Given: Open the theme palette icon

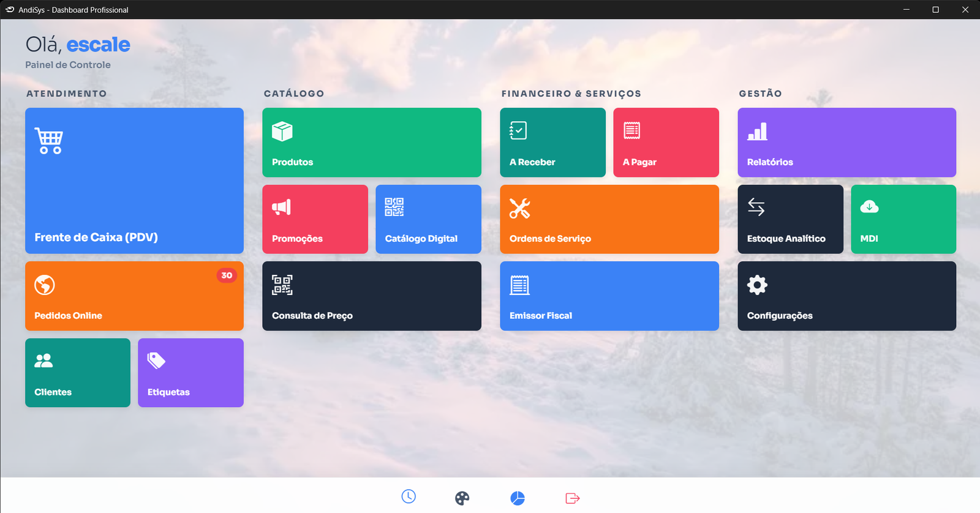Looking at the screenshot, I should point(462,498).
